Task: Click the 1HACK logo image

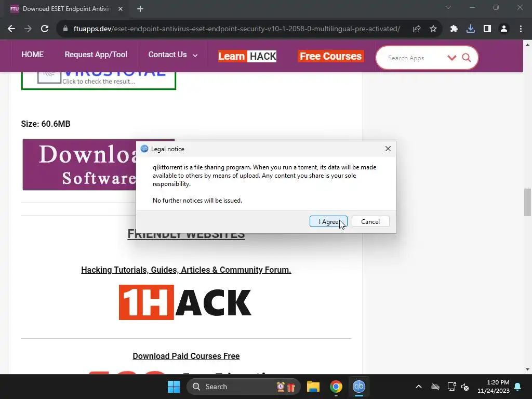Action: pos(185,302)
